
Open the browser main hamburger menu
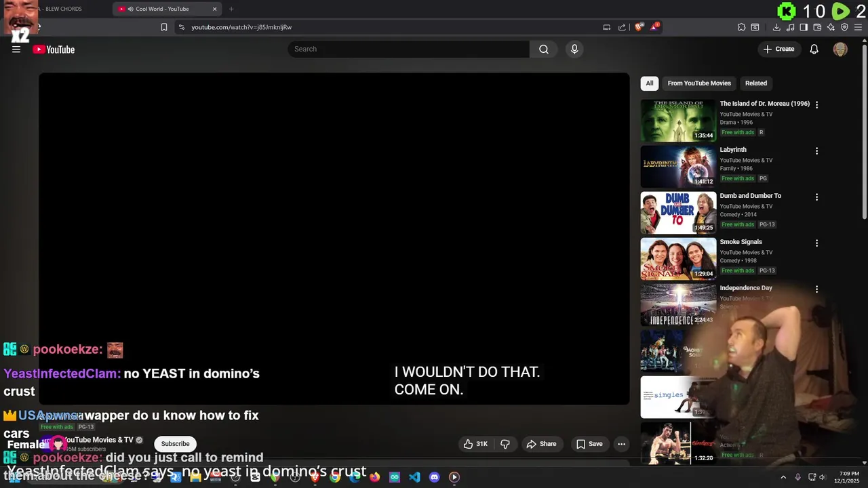coord(858,27)
